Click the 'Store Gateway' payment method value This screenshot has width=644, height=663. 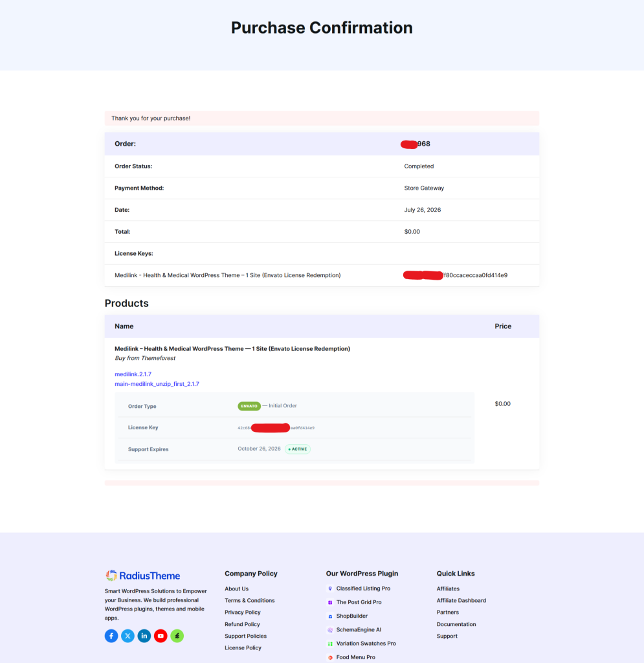pyautogui.click(x=424, y=188)
